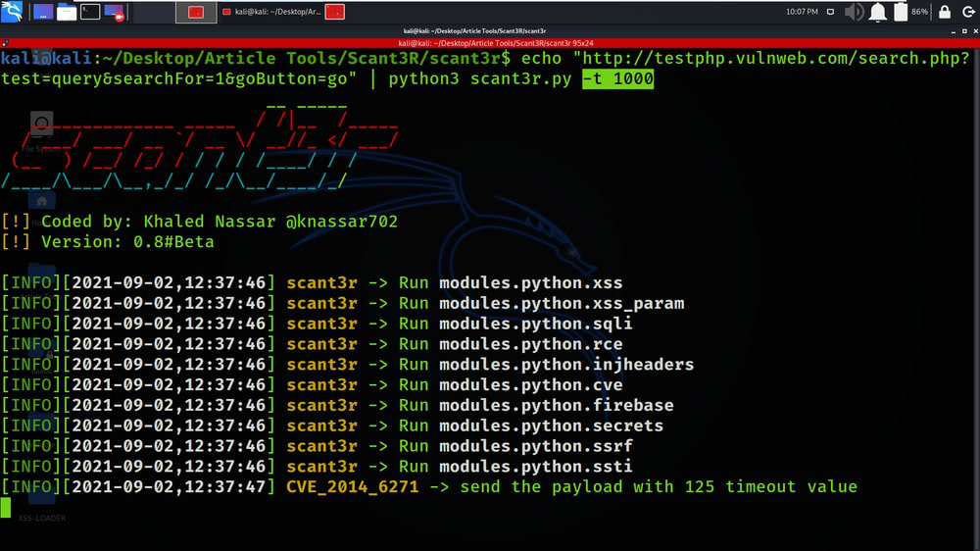Open the file manager folder icon
The height and width of the screenshot is (551, 980).
coord(67,12)
